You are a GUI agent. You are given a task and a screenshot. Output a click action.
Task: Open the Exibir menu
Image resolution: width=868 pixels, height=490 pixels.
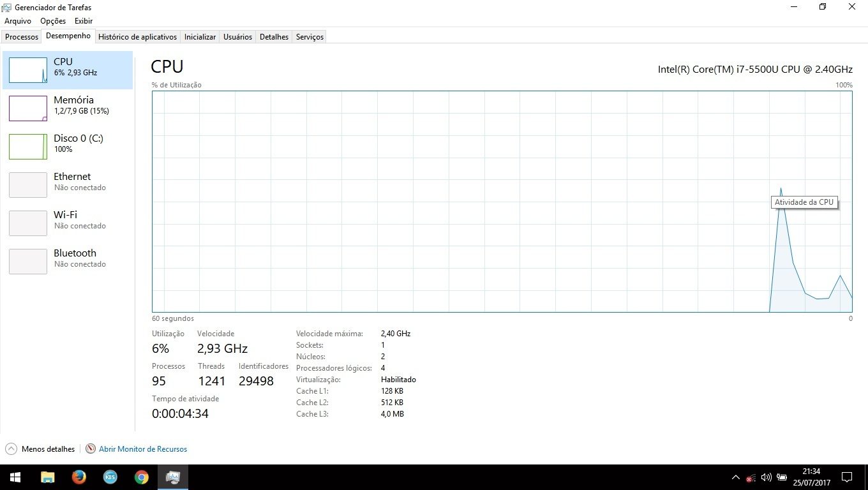(x=84, y=21)
